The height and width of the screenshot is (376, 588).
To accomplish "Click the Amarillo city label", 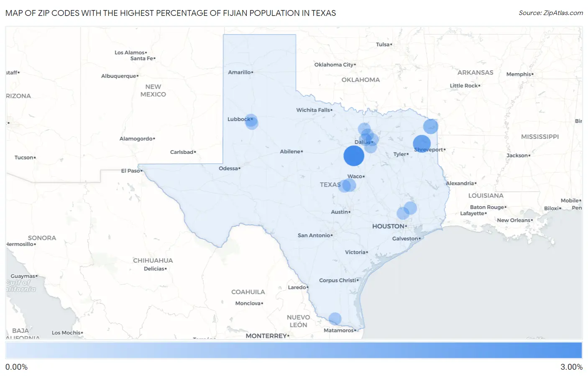I will (239, 72).
